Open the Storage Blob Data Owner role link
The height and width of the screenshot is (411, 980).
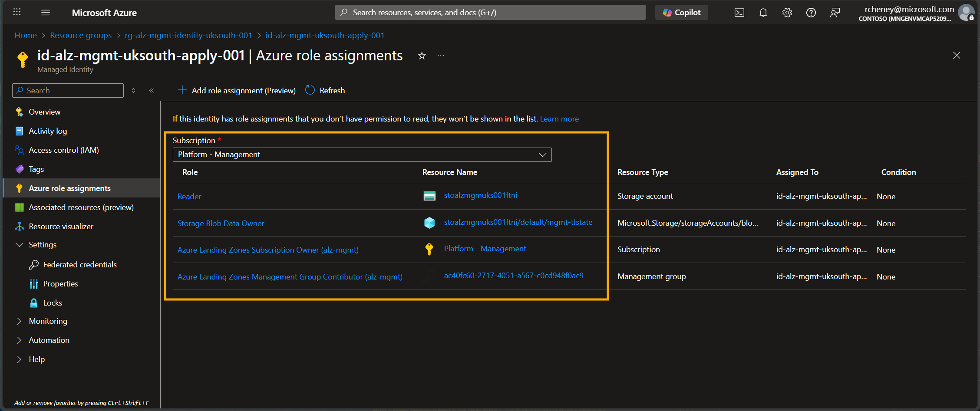(221, 223)
